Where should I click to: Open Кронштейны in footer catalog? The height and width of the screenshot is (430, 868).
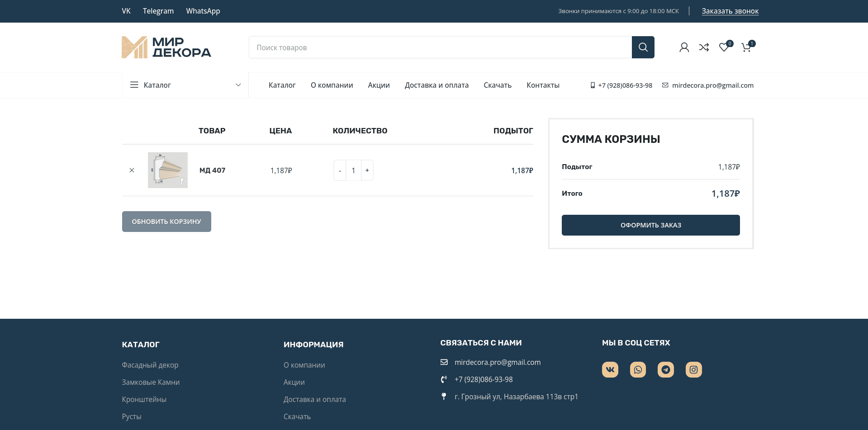click(144, 399)
